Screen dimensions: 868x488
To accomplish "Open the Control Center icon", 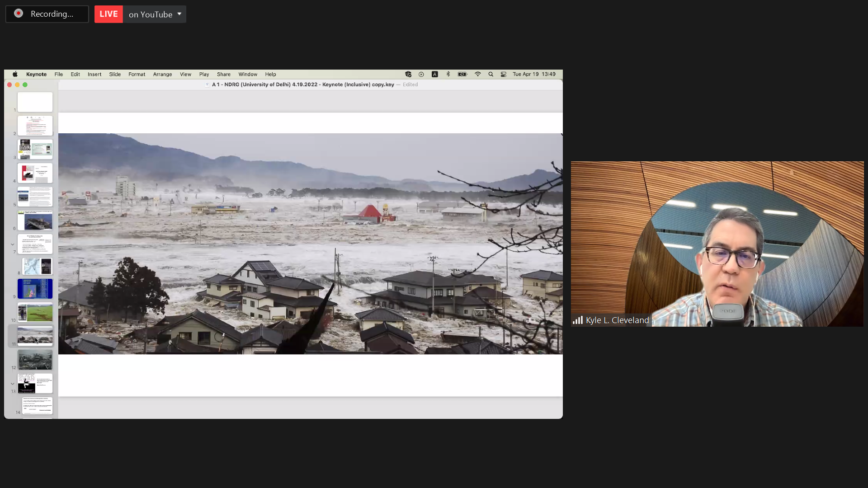I will pyautogui.click(x=503, y=74).
